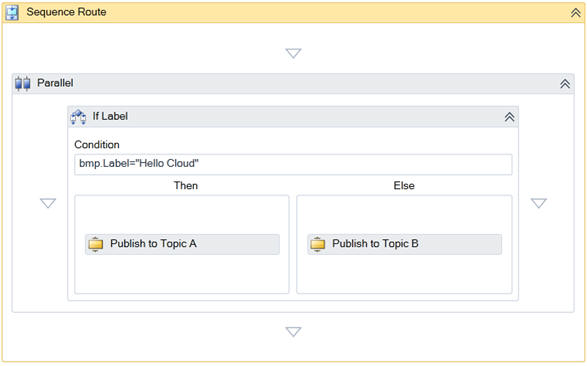The width and height of the screenshot is (587, 366).
Task: Click the Parallel header title
Action: coord(55,83)
